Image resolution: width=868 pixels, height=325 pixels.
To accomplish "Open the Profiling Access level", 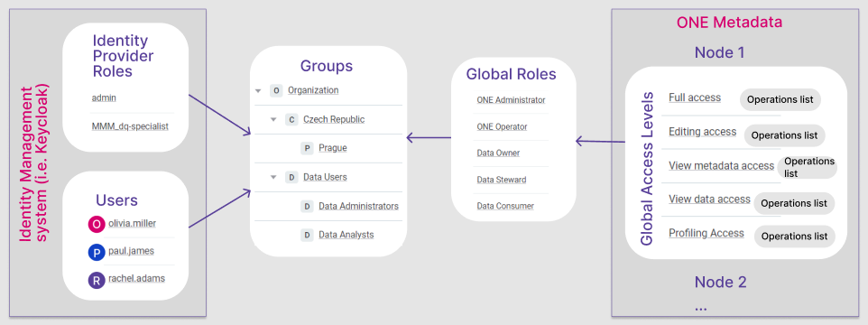I will (706, 233).
